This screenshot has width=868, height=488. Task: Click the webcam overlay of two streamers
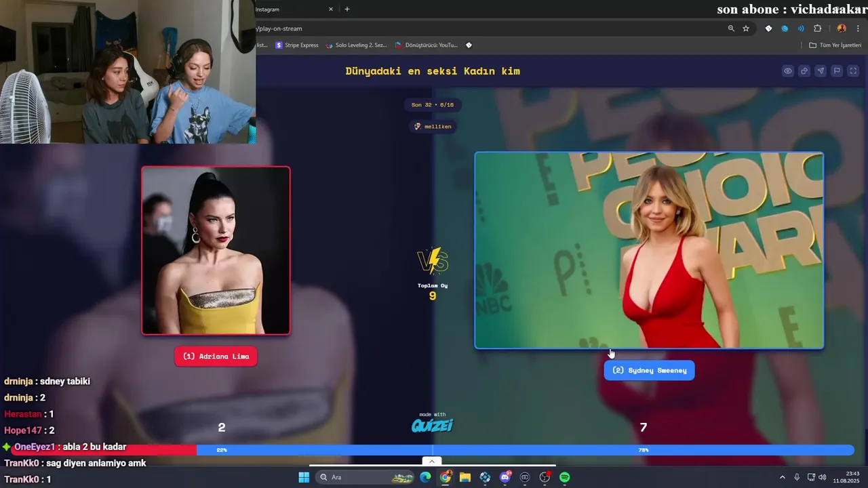[127, 72]
